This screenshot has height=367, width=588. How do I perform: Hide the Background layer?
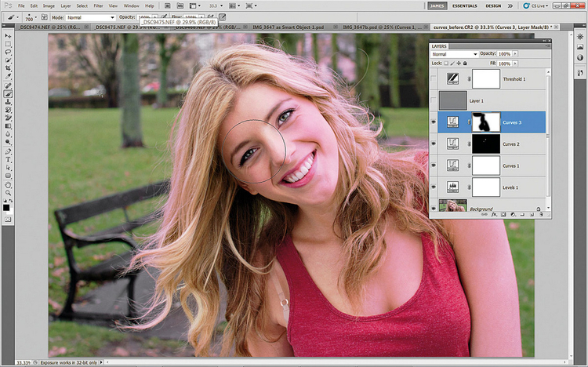click(434, 209)
